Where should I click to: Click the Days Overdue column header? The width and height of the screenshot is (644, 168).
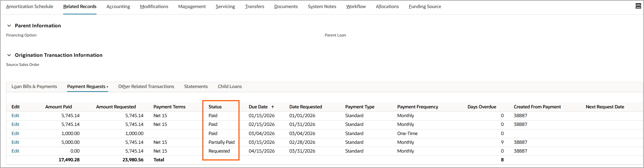[482, 107]
